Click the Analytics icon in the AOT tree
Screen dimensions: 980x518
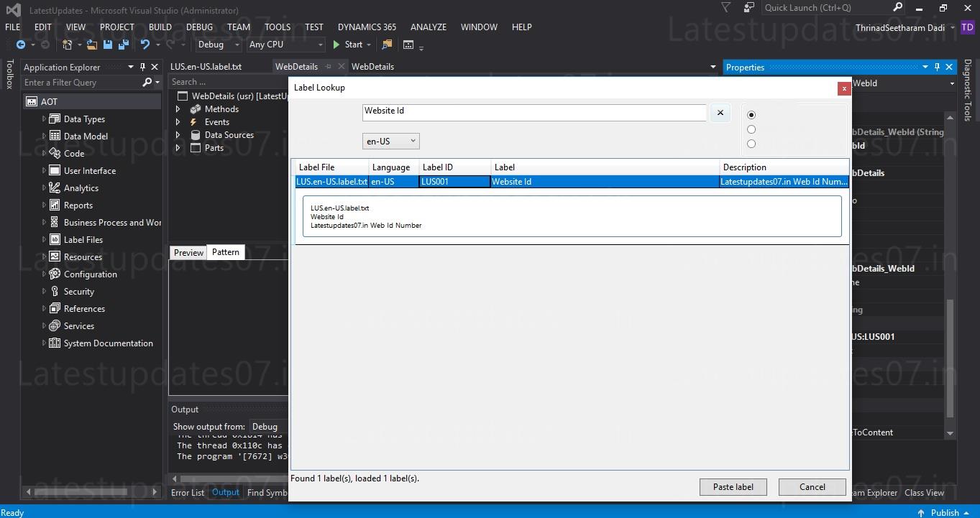pos(53,188)
